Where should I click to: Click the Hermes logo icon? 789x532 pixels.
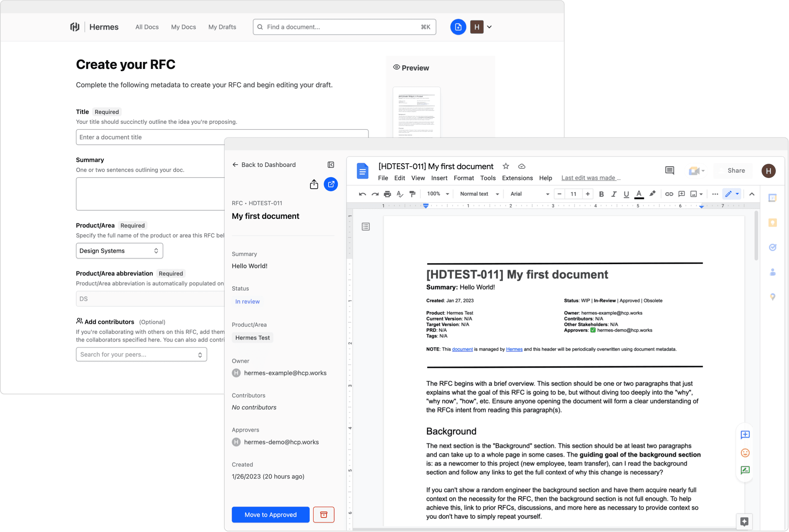pos(76,27)
